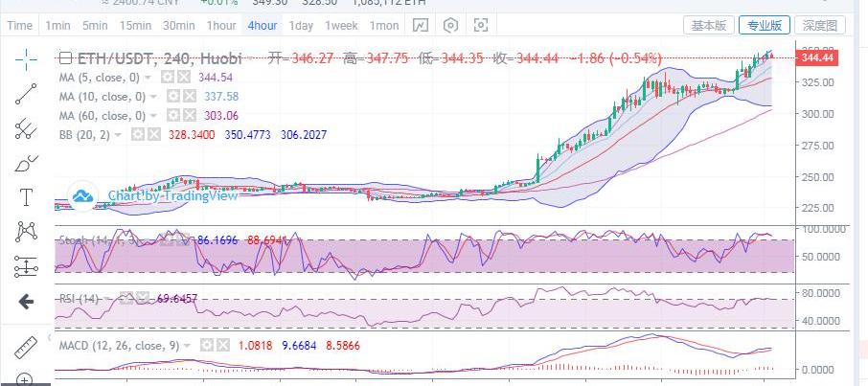Select the trend line drawing tool

click(x=26, y=94)
